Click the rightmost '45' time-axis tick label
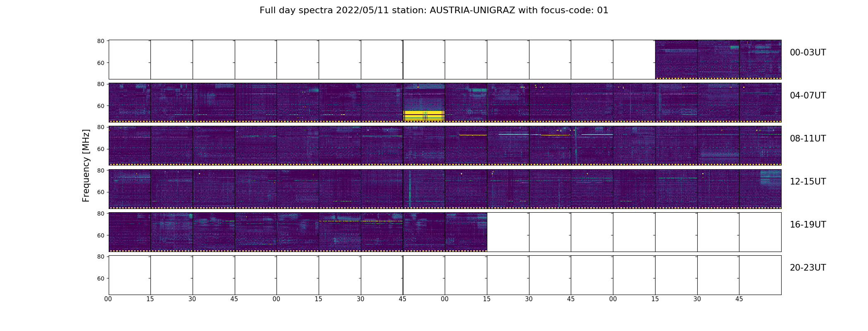The image size is (868, 331). [739, 299]
